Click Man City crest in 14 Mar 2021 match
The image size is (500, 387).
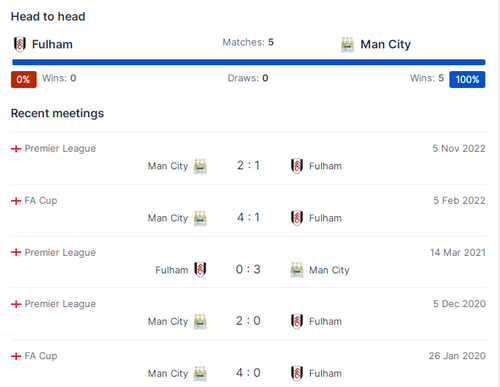click(297, 270)
